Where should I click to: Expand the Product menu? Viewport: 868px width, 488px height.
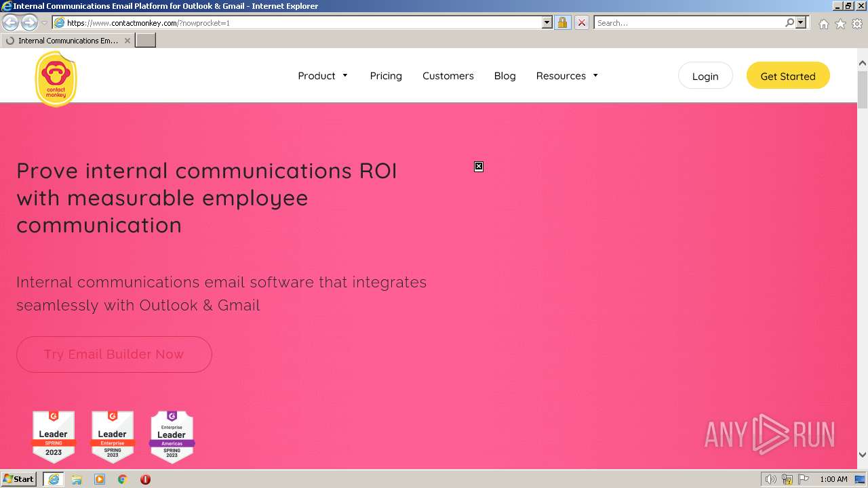tap(323, 76)
